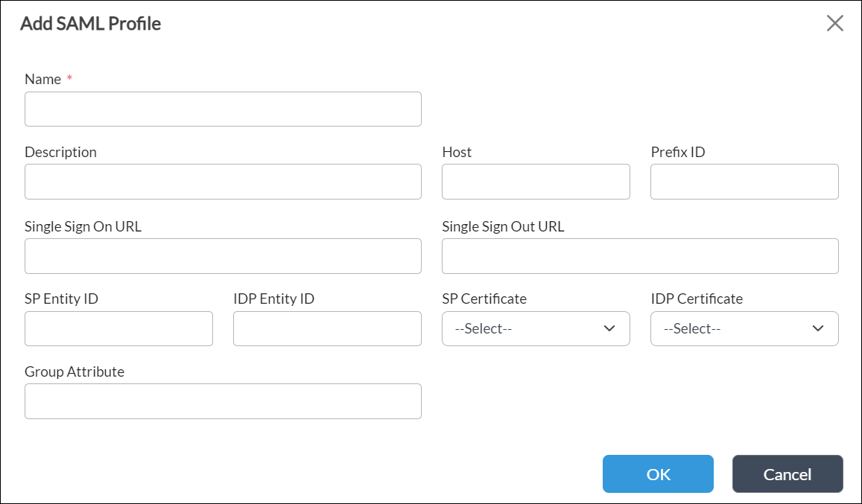Click the Prefix ID field
This screenshot has height=504, width=862.
(x=744, y=182)
